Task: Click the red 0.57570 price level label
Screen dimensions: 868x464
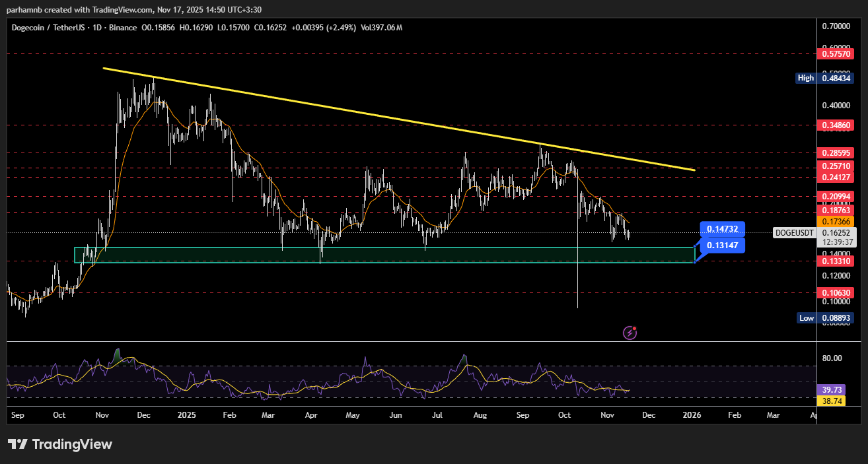Action: click(837, 53)
